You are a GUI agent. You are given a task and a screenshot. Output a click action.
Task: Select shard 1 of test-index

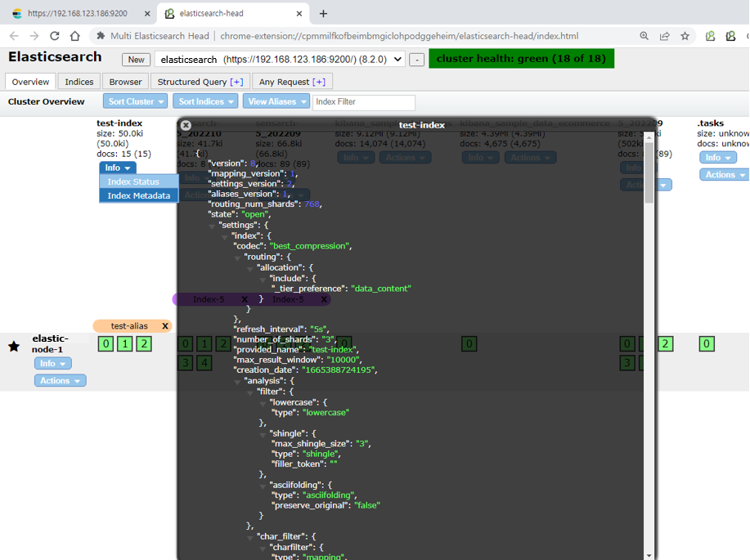point(125,344)
